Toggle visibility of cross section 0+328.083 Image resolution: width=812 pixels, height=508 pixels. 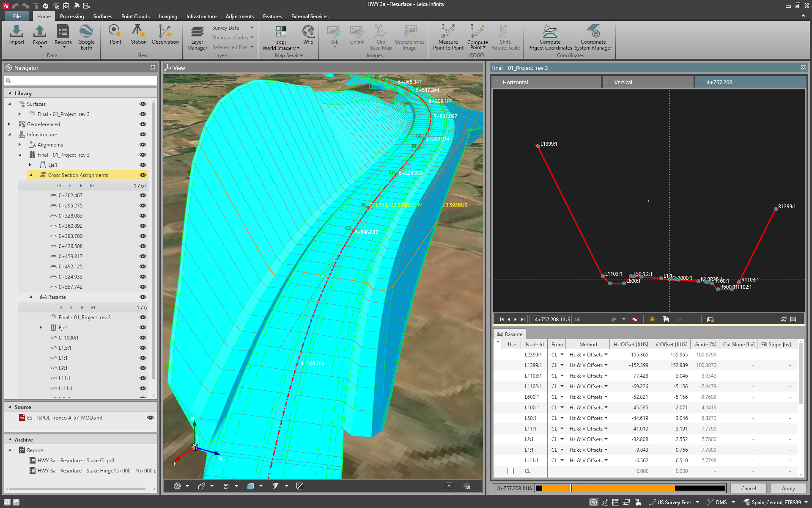click(x=143, y=215)
